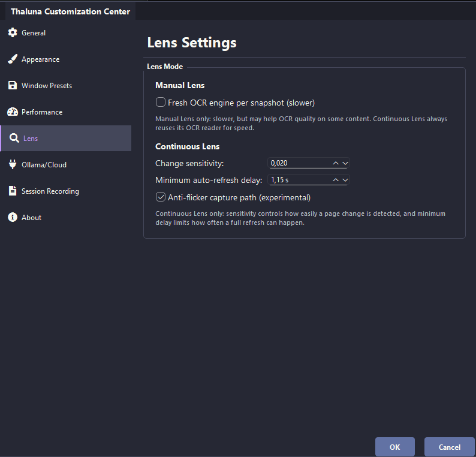Screen dimensions: 476x457
Task: Increase Change sensitivity with up arrow
Action: (336, 163)
